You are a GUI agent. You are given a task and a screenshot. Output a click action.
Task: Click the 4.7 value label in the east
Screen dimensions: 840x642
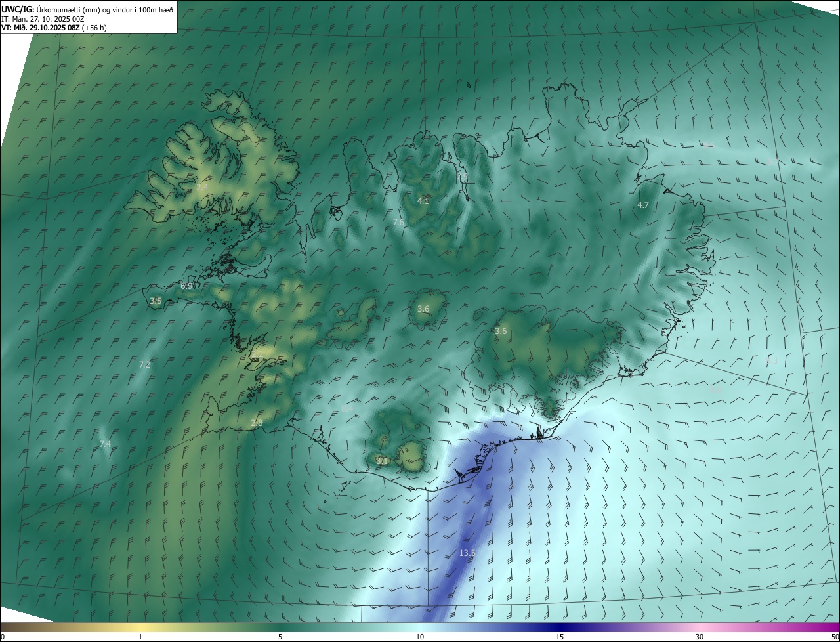coord(643,205)
